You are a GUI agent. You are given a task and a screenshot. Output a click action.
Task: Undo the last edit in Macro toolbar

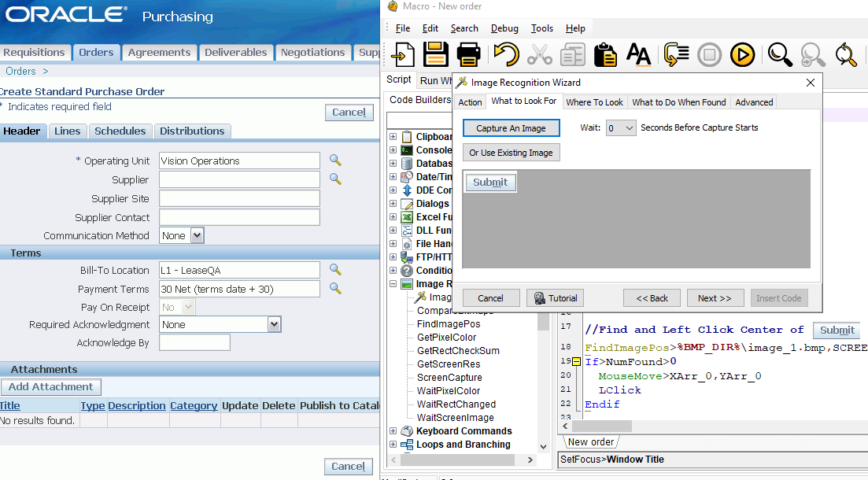(506, 55)
